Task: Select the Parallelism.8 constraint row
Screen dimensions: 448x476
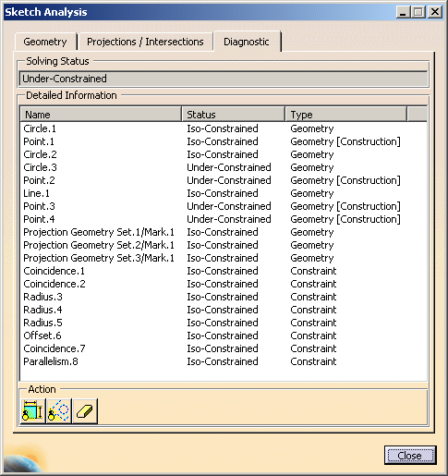Action: pos(224,361)
